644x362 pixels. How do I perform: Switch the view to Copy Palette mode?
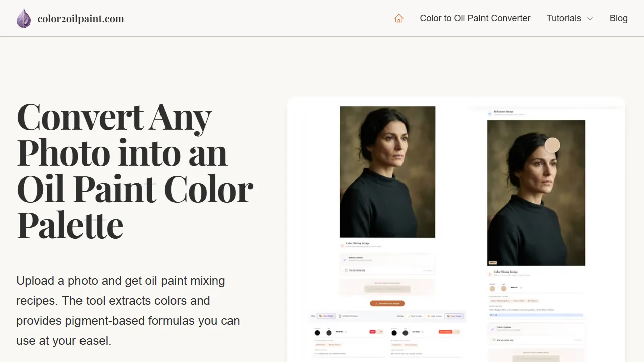click(454, 316)
